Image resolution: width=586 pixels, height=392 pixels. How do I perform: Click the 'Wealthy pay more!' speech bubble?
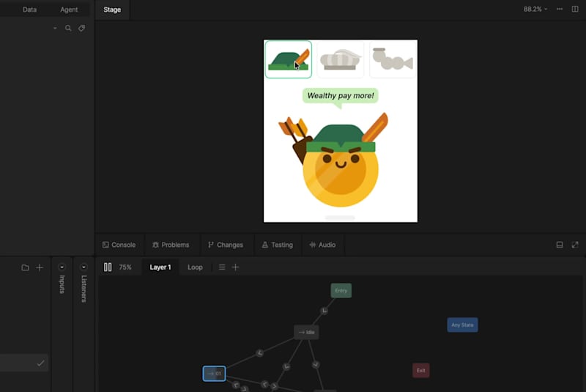point(341,96)
